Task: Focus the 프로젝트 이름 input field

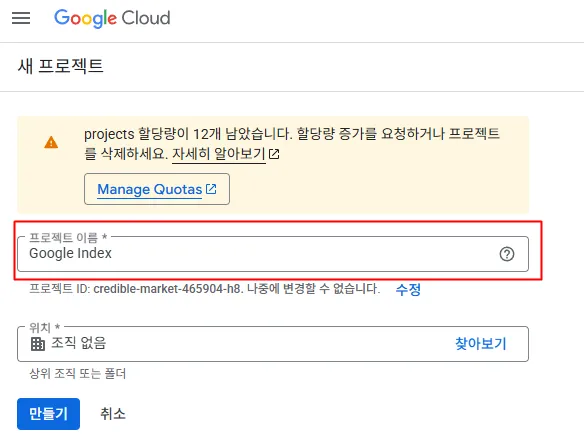Action: [x=273, y=254]
